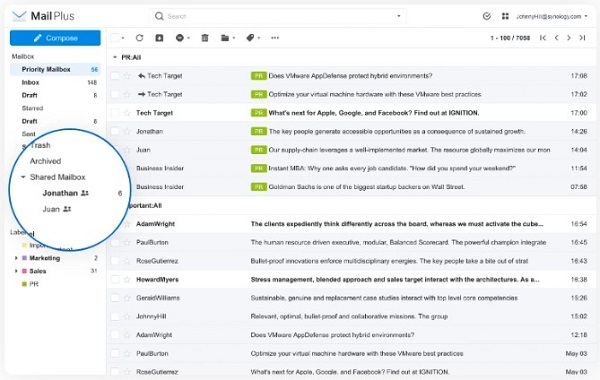Screen dimensions: 600x380
Task: Open the search options dropdown arrow
Action: coord(399,16)
